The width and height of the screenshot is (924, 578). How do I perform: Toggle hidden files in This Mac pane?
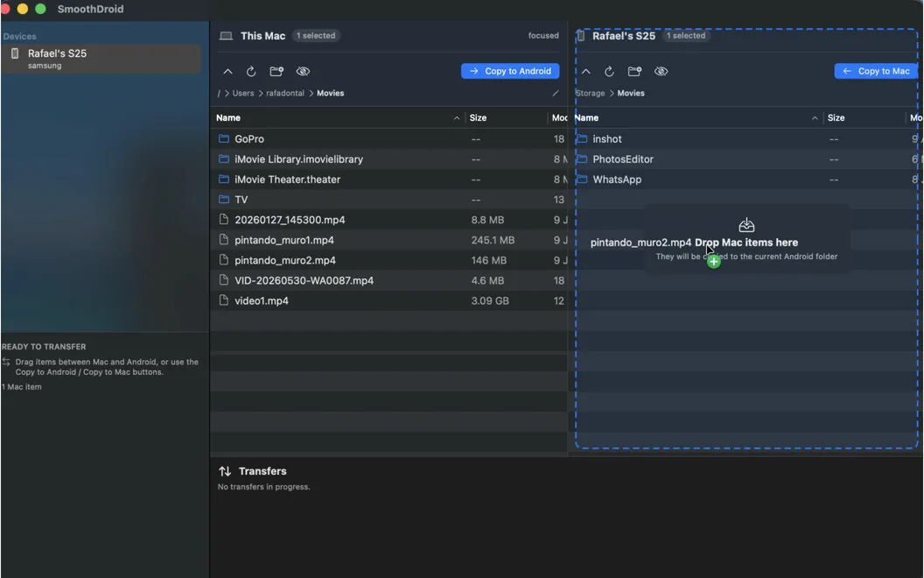[x=303, y=71]
